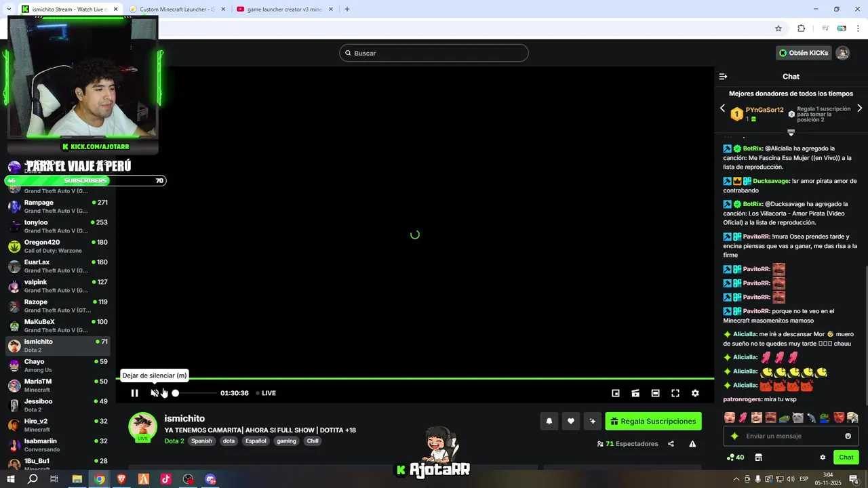868x488 pixels.
Task: Show hidden system tray icons
Action: (736, 479)
